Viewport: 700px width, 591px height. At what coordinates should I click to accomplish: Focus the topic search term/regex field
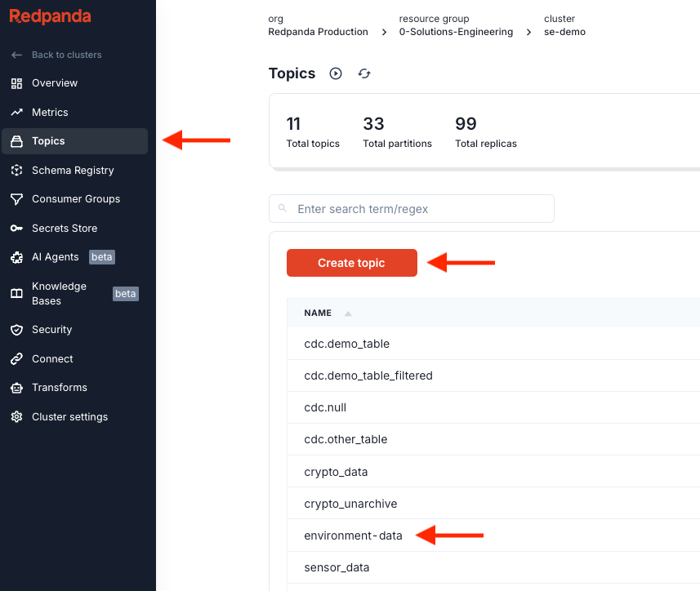(412, 208)
